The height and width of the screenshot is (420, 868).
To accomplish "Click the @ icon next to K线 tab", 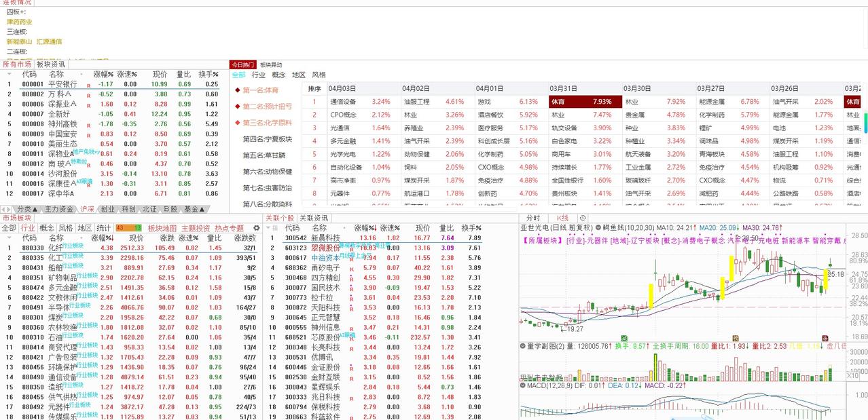I will point(582,217).
